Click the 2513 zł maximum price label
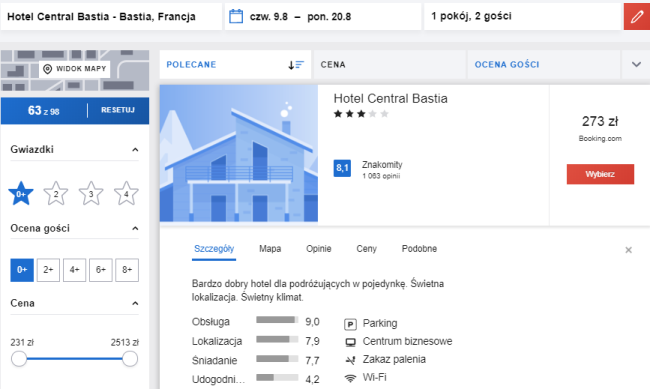Image resolution: width=650 pixels, height=389 pixels. point(124,343)
